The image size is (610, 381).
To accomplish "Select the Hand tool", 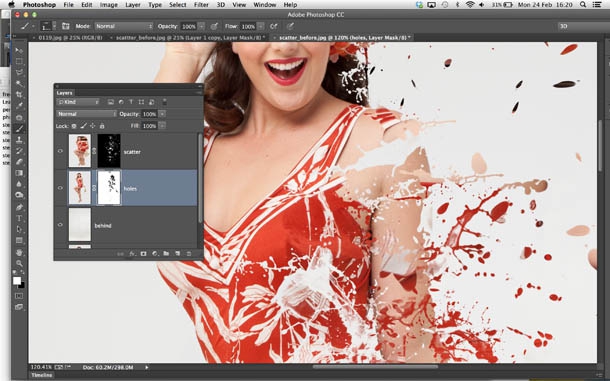I will tap(19, 252).
